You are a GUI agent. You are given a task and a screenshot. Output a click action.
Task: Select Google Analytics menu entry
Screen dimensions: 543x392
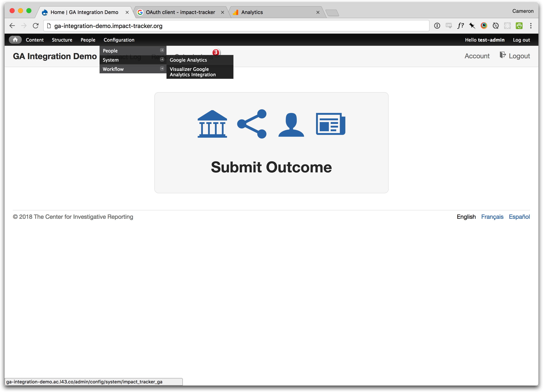(188, 60)
